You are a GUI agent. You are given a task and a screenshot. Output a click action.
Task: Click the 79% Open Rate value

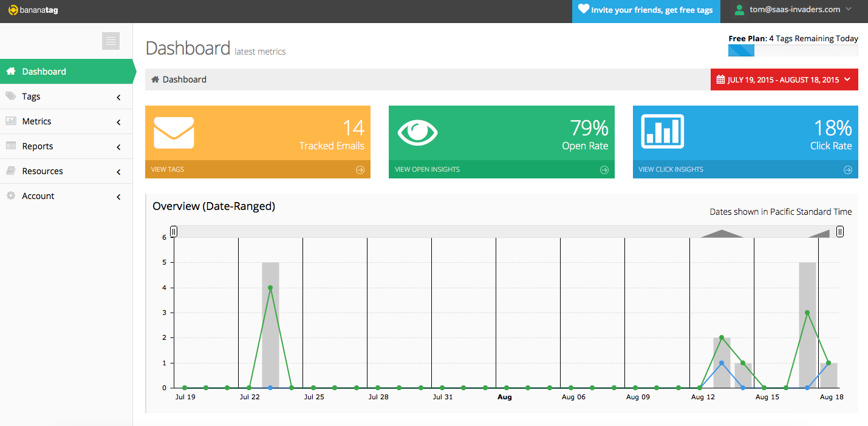pos(589,128)
